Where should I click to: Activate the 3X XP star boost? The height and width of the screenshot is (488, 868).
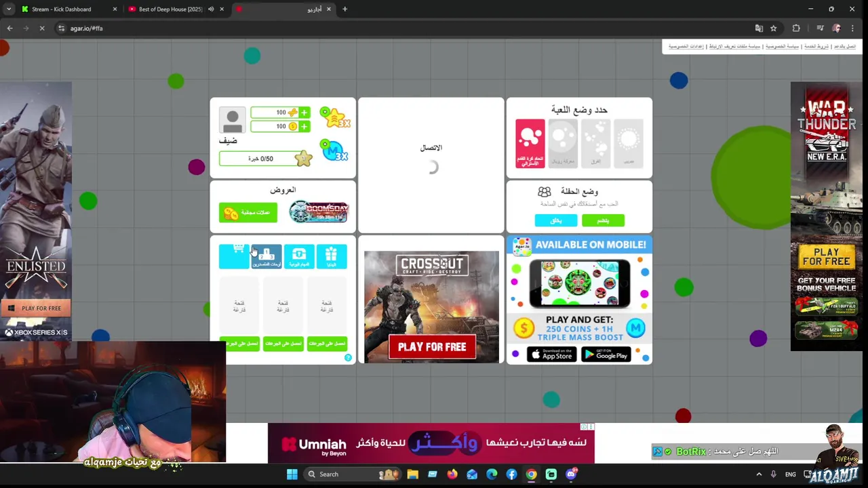click(334, 118)
